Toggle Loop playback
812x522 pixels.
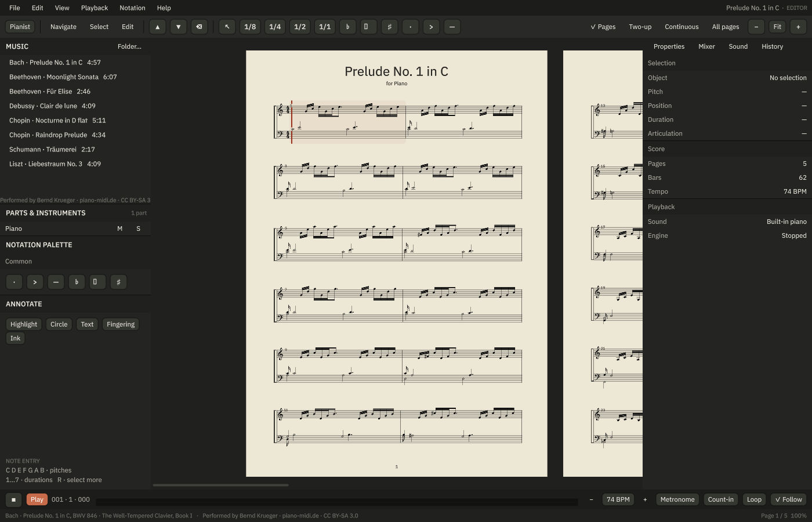point(754,499)
